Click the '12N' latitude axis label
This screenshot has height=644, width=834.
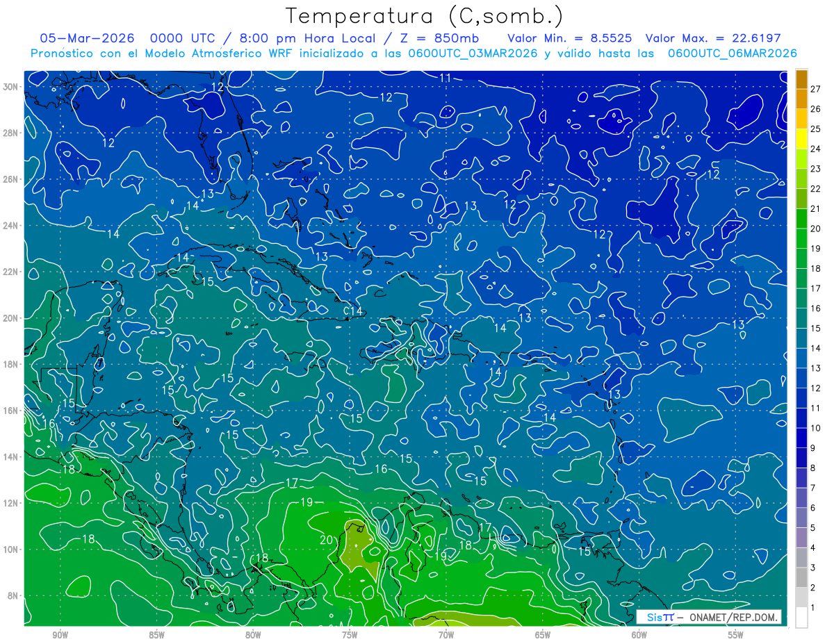pyautogui.click(x=11, y=503)
